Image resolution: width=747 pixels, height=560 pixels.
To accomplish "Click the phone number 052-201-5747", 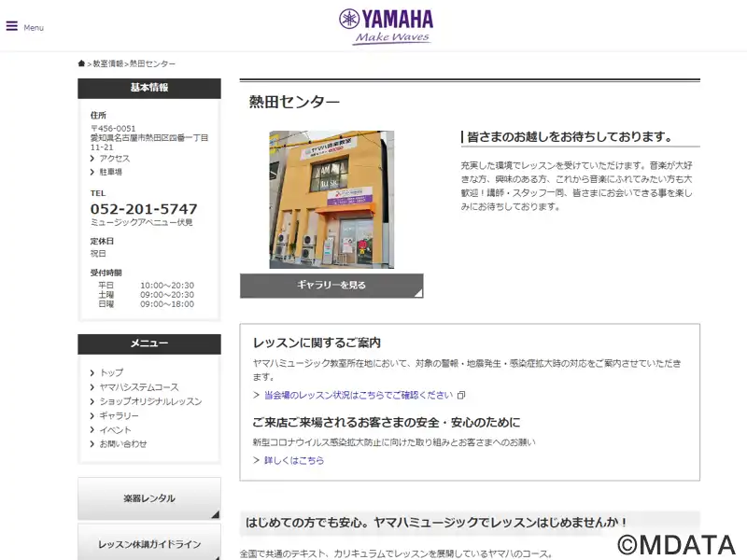I will pyautogui.click(x=144, y=209).
